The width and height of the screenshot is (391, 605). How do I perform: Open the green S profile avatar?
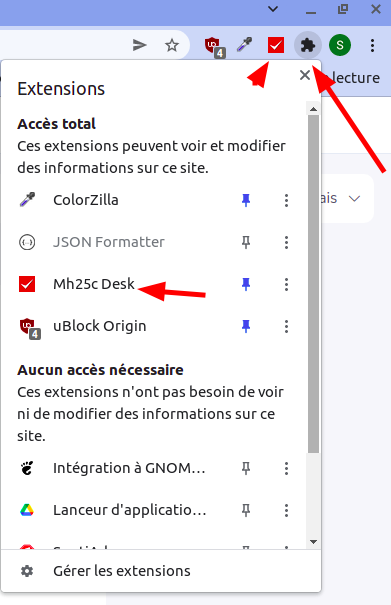(340, 45)
